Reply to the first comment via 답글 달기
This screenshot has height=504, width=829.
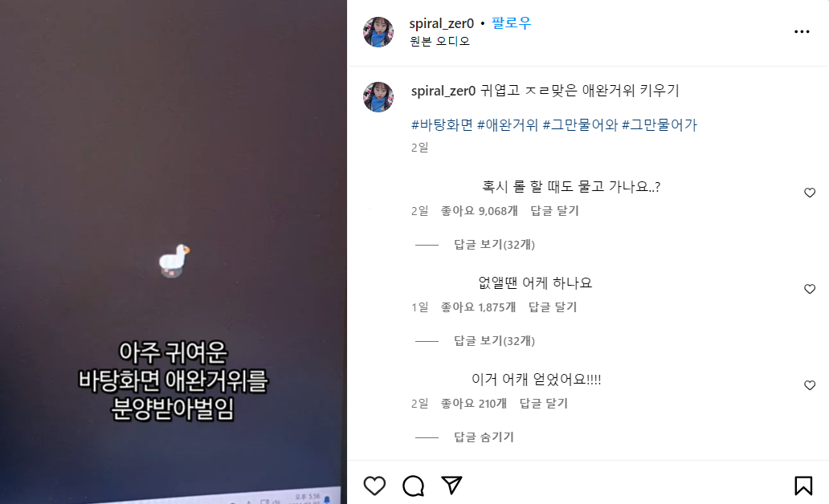pyautogui.click(x=554, y=211)
